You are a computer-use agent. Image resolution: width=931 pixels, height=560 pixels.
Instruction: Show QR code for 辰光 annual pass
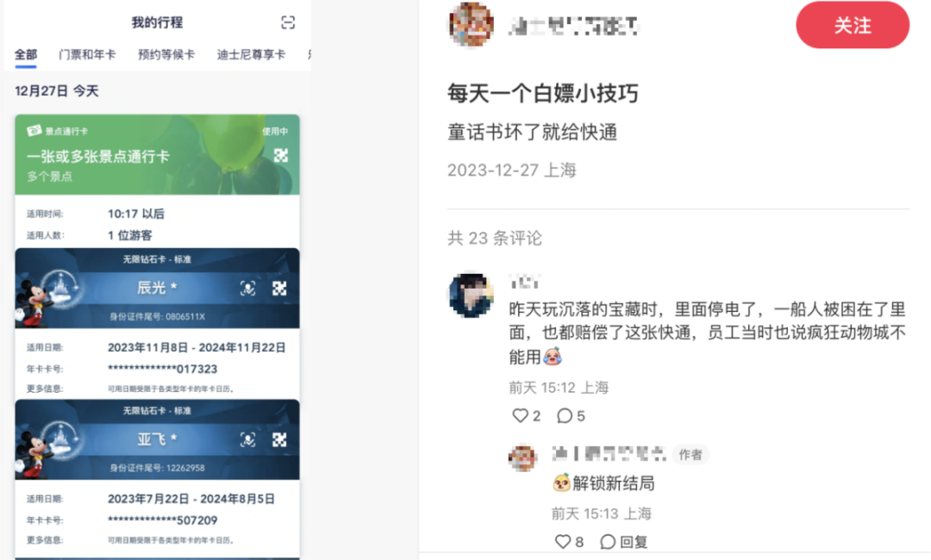click(x=279, y=289)
